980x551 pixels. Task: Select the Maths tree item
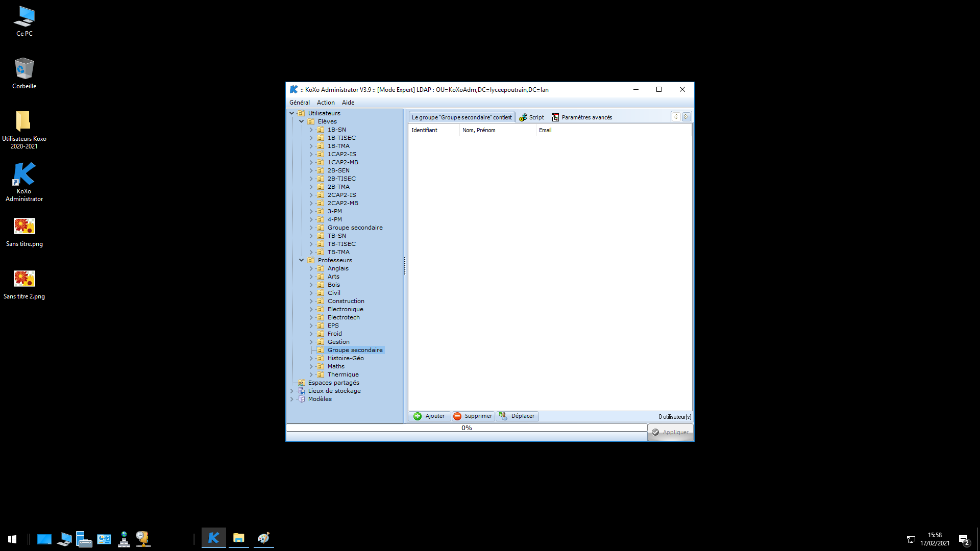pyautogui.click(x=336, y=366)
